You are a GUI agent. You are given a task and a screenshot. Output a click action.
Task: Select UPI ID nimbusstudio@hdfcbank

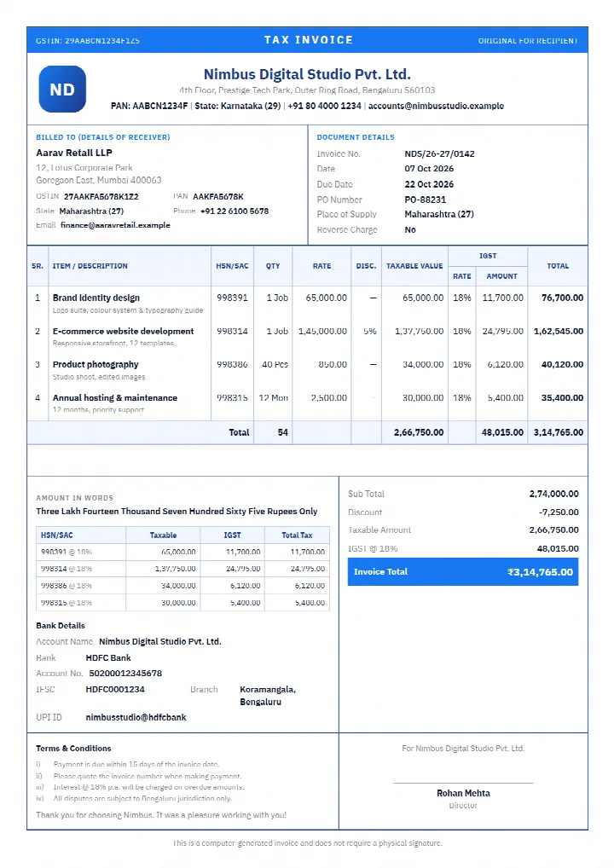click(136, 717)
